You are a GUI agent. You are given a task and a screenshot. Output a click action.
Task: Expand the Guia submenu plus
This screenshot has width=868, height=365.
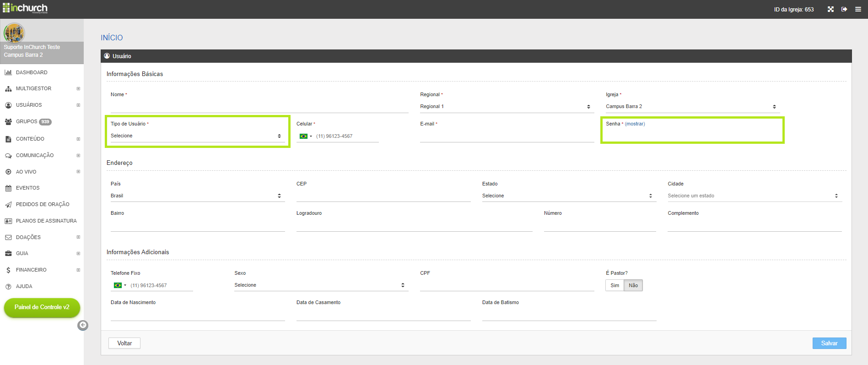point(78,254)
